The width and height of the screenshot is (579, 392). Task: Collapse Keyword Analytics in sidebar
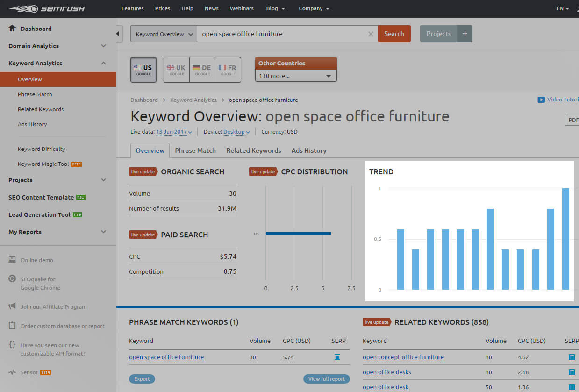coord(58,63)
